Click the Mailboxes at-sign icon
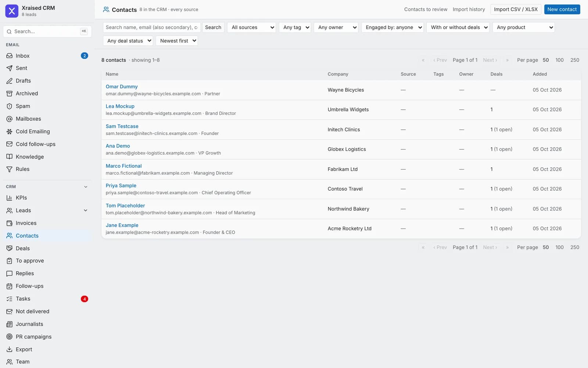 [x=10, y=119]
